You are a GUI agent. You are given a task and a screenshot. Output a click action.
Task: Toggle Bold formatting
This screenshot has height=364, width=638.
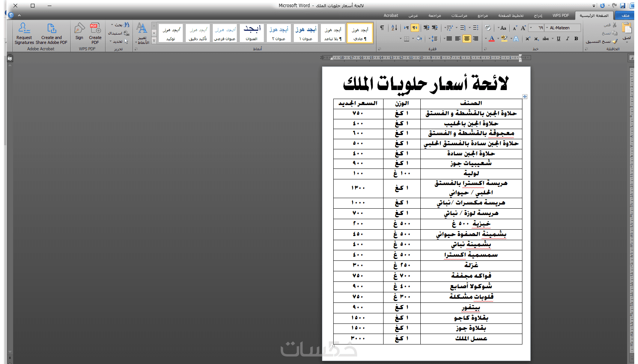pyautogui.click(x=576, y=39)
